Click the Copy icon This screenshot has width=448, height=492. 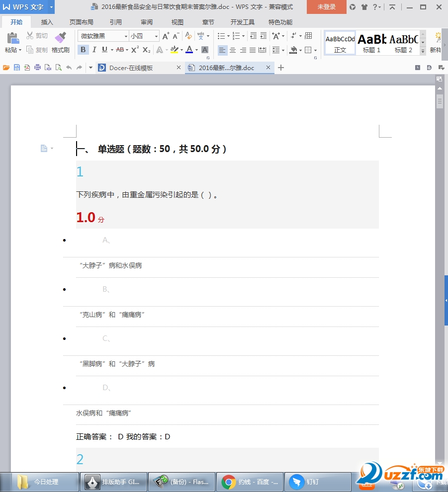tap(30, 50)
